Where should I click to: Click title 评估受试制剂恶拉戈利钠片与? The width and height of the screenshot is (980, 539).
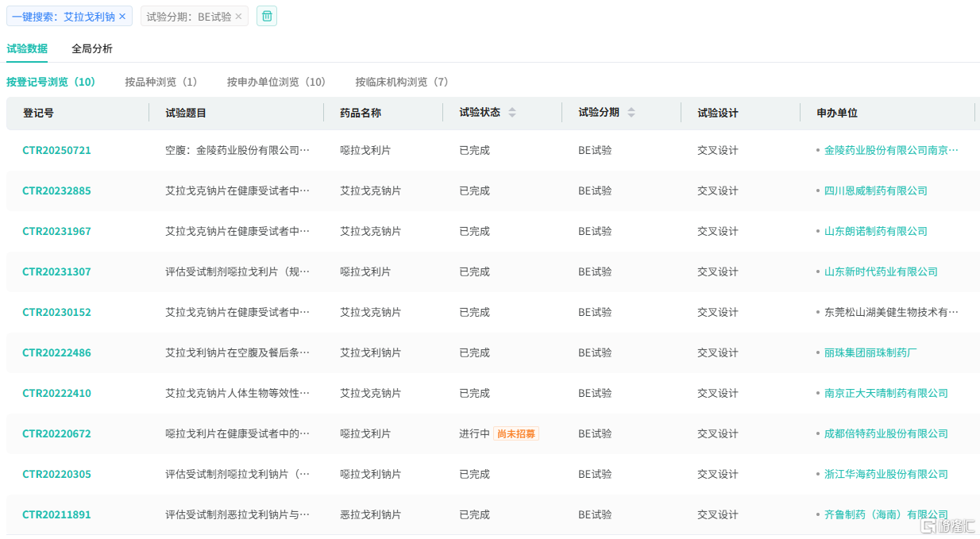(237, 514)
